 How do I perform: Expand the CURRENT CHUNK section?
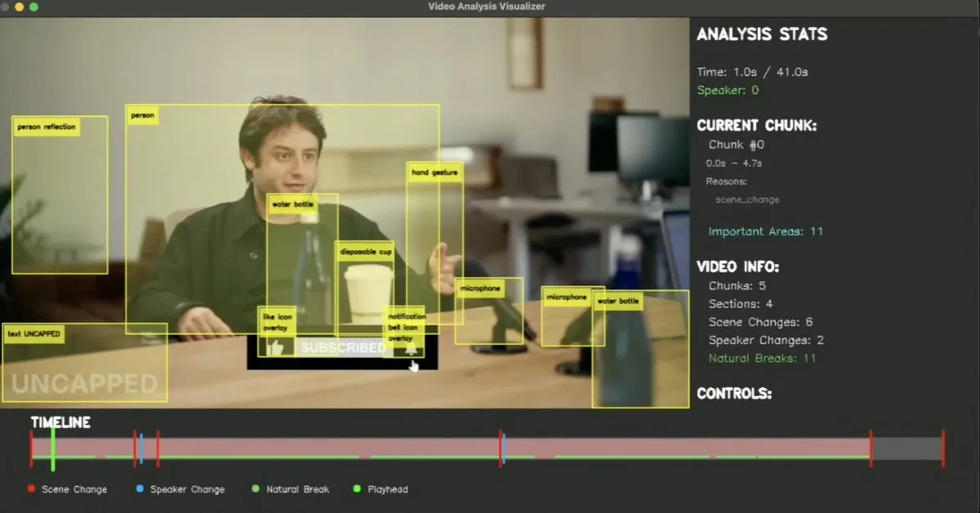(x=757, y=125)
